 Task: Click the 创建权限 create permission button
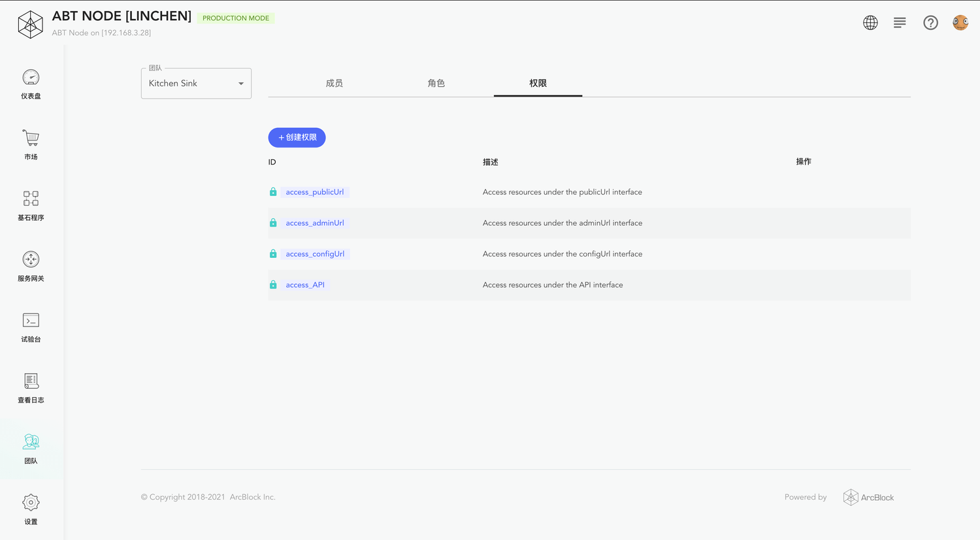pos(297,137)
